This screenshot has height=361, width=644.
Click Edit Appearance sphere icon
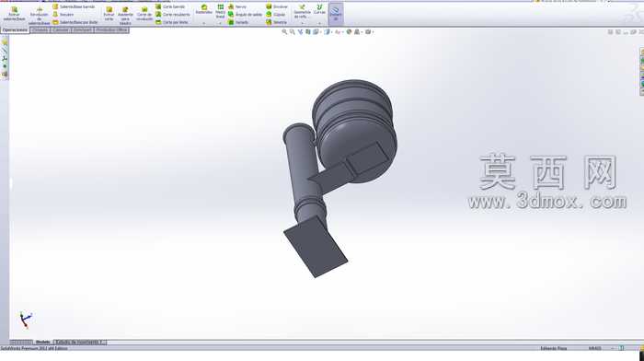pyautogui.click(x=349, y=31)
